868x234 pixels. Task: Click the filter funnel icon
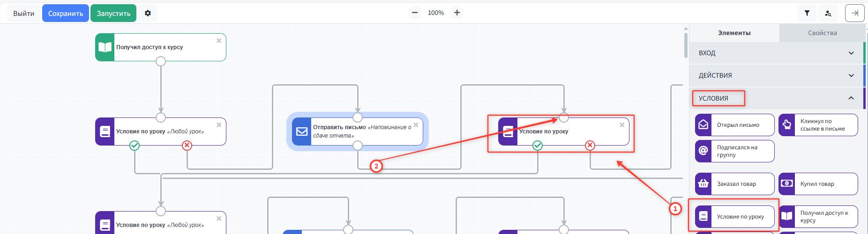(807, 13)
